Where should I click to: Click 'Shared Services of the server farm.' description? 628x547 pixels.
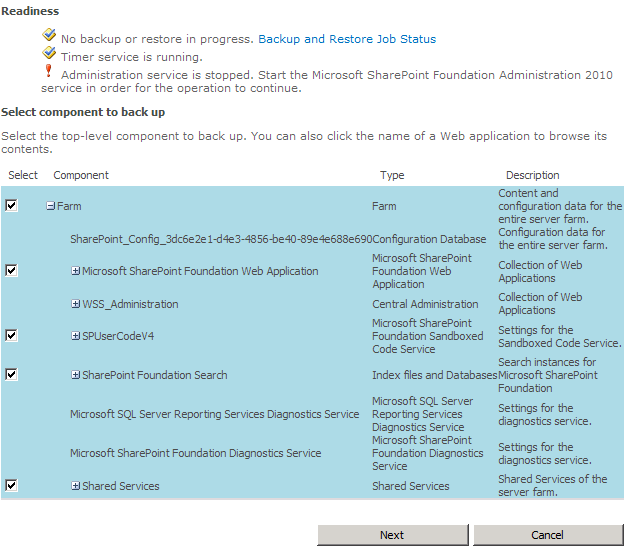coord(552,485)
